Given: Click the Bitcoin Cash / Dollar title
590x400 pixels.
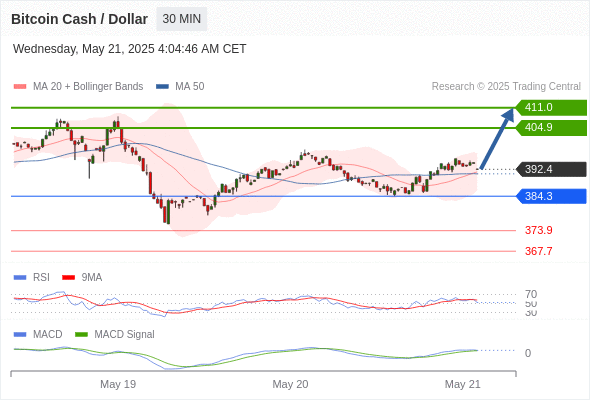Looking at the screenshot, I should (x=79, y=19).
